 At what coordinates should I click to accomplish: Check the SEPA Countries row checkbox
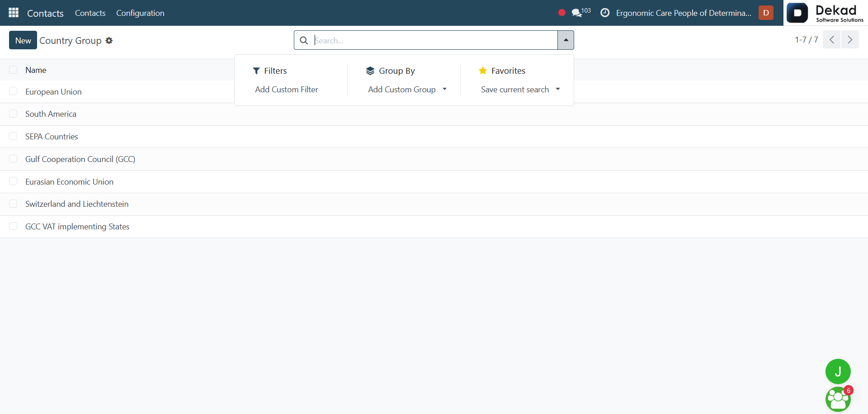coord(13,136)
